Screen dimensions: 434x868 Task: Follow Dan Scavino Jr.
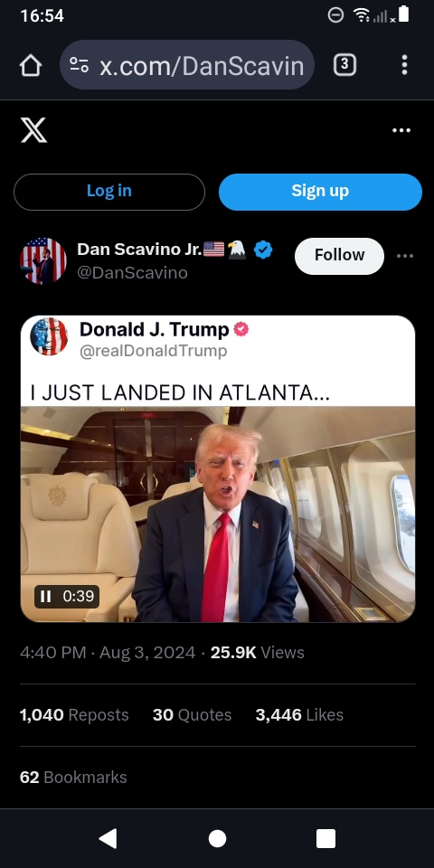pyautogui.click(x=339, y=256)
